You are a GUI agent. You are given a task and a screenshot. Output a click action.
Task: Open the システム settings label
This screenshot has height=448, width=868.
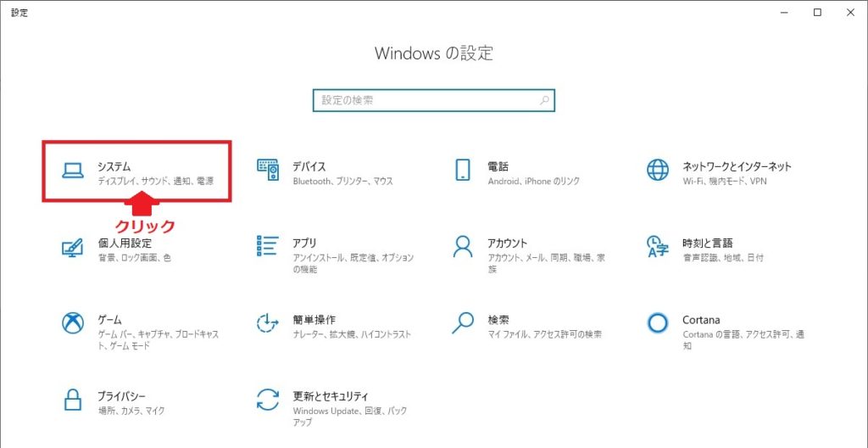pos(114,167)
